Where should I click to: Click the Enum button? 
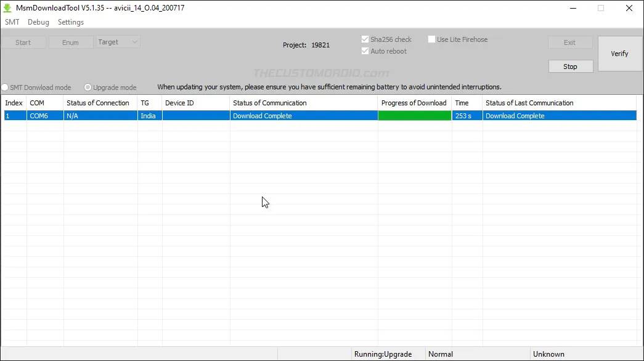click(70, 42)
